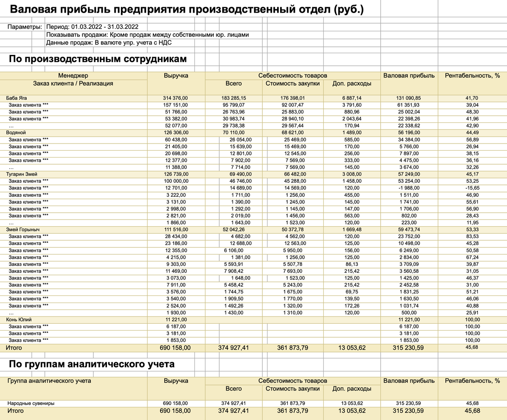Select the 'Змей Горыныч' manager row label
The image size is (507, 420).
point(22,229)
